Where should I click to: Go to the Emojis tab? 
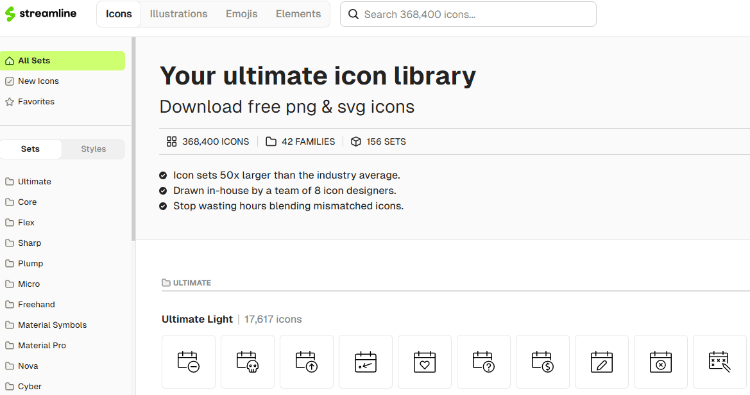tap(242, 14)
